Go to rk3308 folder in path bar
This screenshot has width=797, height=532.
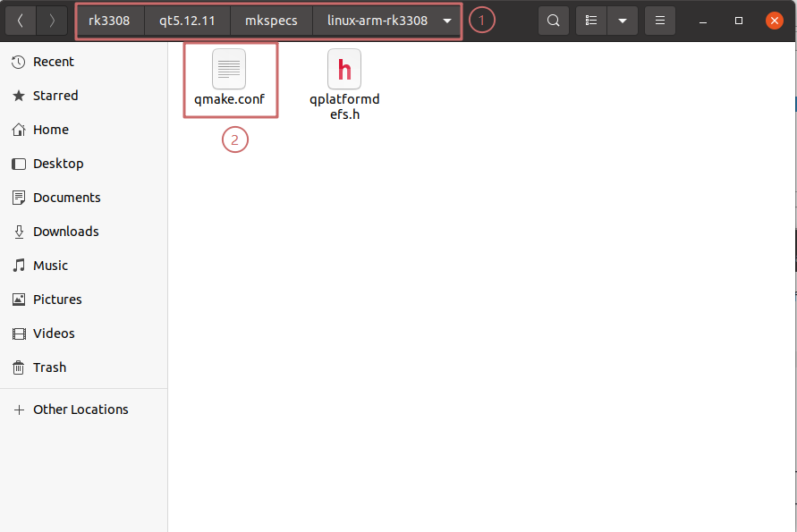[x=109, y=21]
